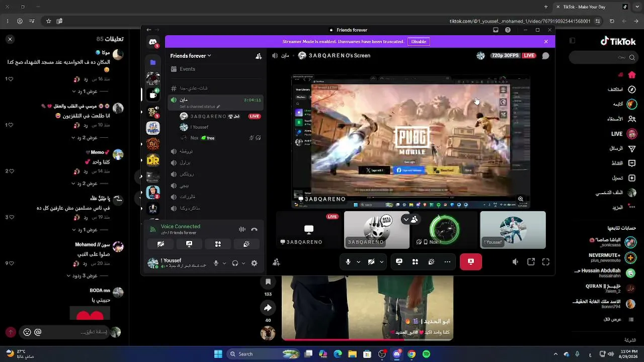The image size is (644, 362).
Task: Open TikTok Messages in the sidebar
Action: click(x=623, y=148)
